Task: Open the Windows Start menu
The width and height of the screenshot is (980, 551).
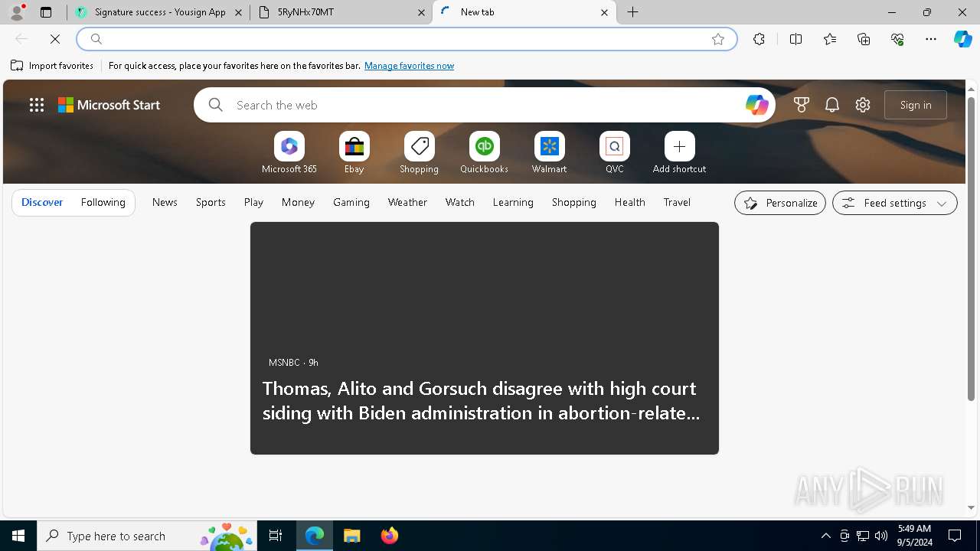Action: tap(18, 536)
